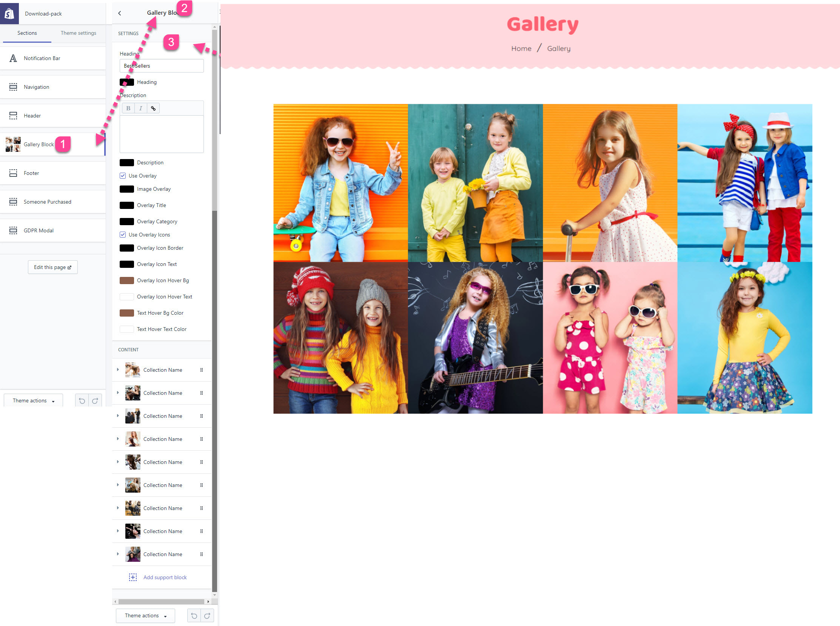The height and width of the screenshot is (626, 840).
Task: Click the Heading input containing Best Sellers
Action: 162,66
